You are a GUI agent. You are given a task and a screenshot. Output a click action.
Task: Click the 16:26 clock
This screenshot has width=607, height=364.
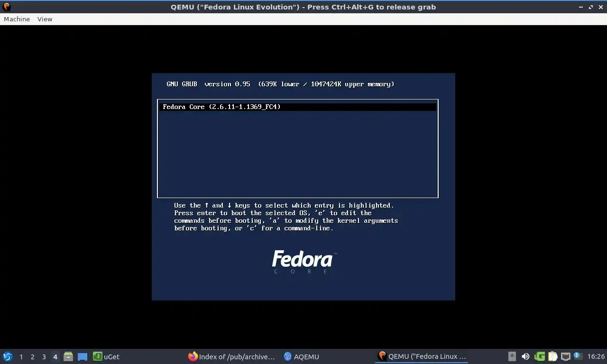[x=596, y=356]
